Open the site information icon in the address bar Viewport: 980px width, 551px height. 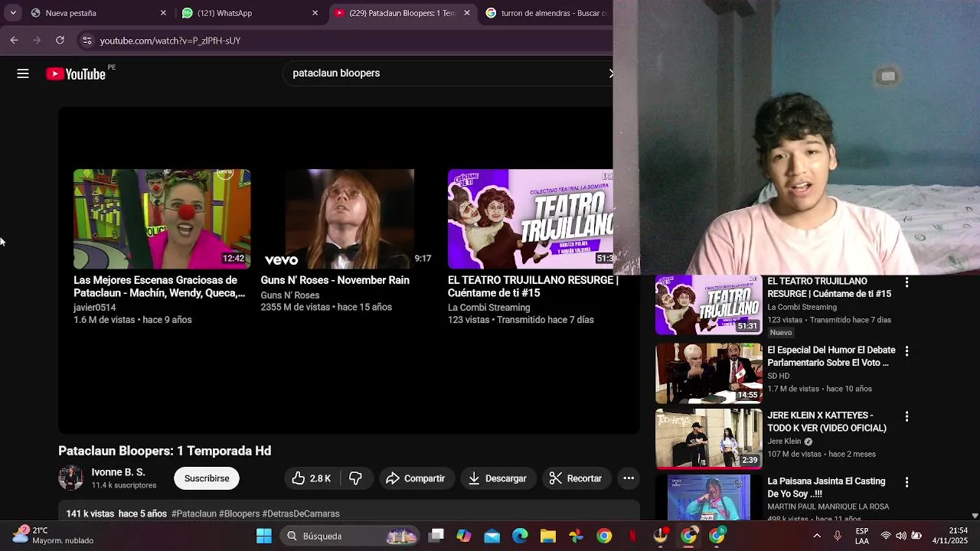(x=87, y=40)
